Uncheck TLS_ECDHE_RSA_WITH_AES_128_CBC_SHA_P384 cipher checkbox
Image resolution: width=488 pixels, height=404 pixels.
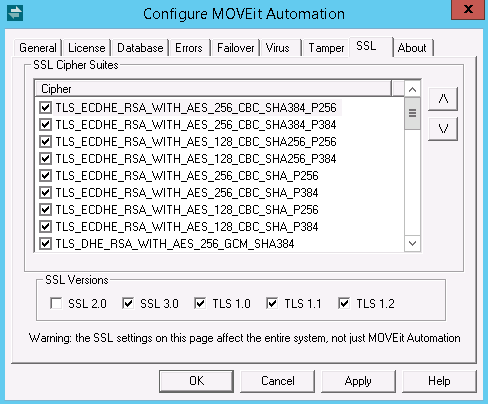(45, 226)
